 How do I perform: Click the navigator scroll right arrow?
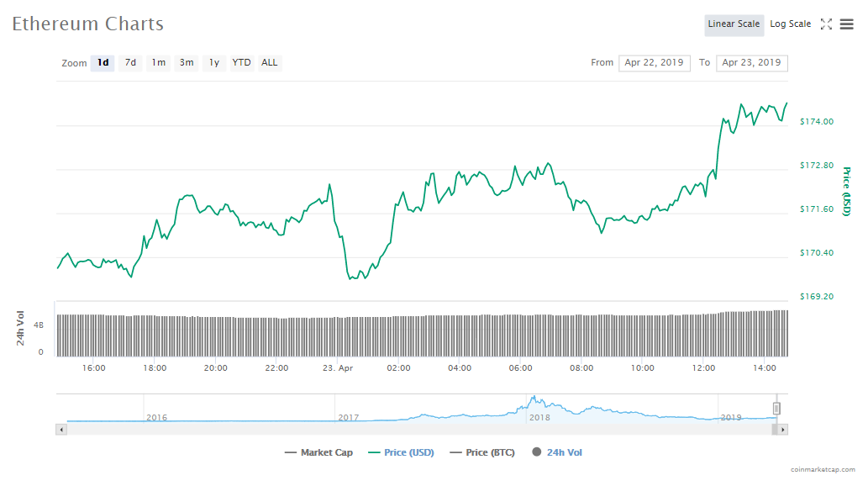[782, 430]
